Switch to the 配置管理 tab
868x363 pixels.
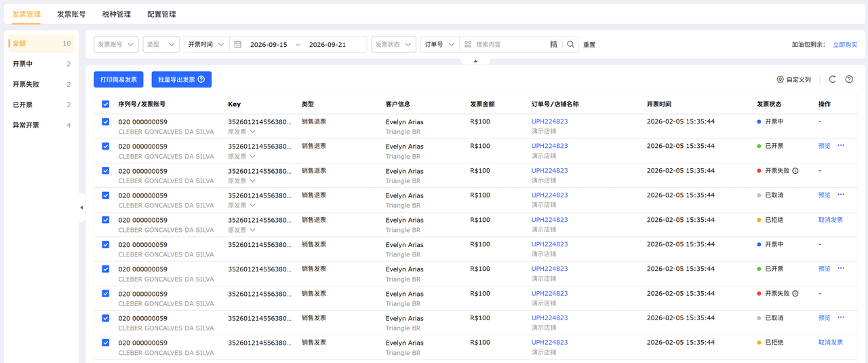[161, 14]
